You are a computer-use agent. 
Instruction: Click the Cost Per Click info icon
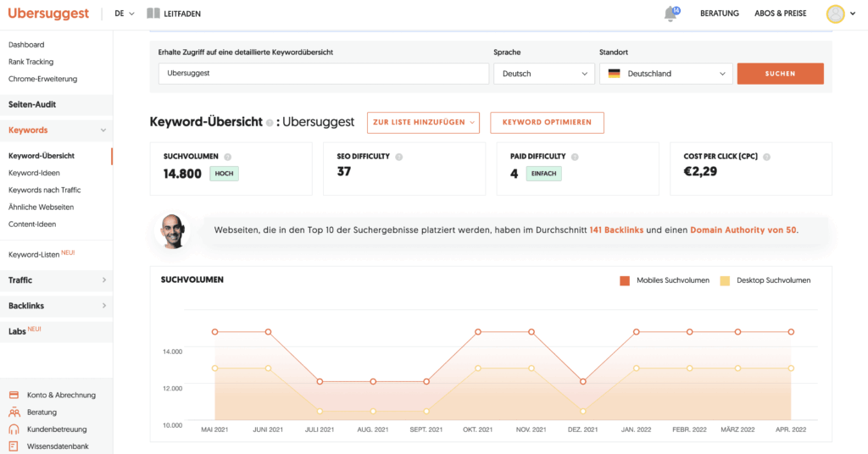click(766, 157)
